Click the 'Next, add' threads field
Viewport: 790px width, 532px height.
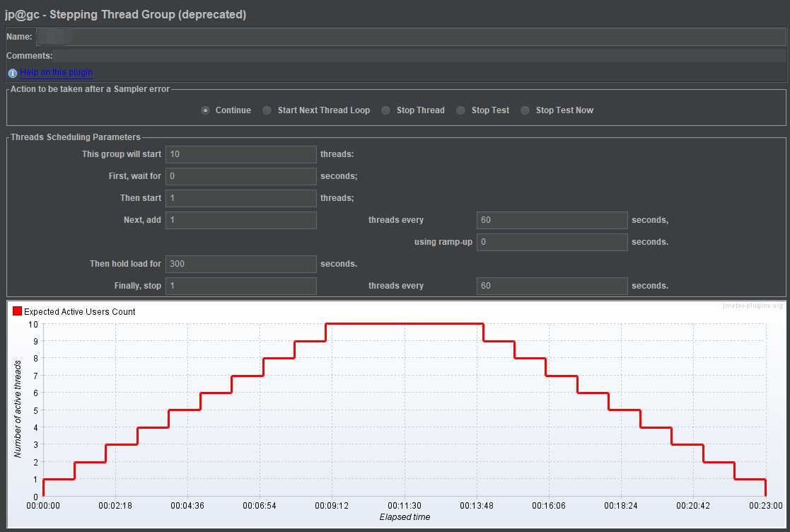pyautogui.click(x=241, y=220)
